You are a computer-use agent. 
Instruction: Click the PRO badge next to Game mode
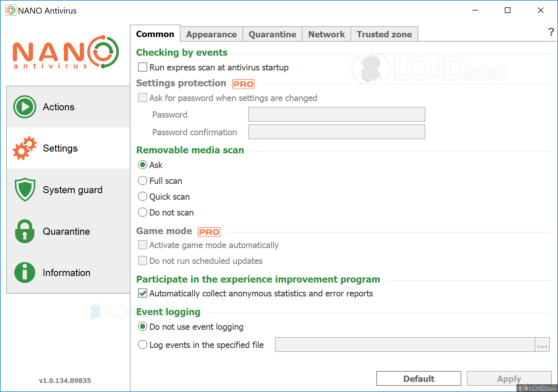[209, 232]
